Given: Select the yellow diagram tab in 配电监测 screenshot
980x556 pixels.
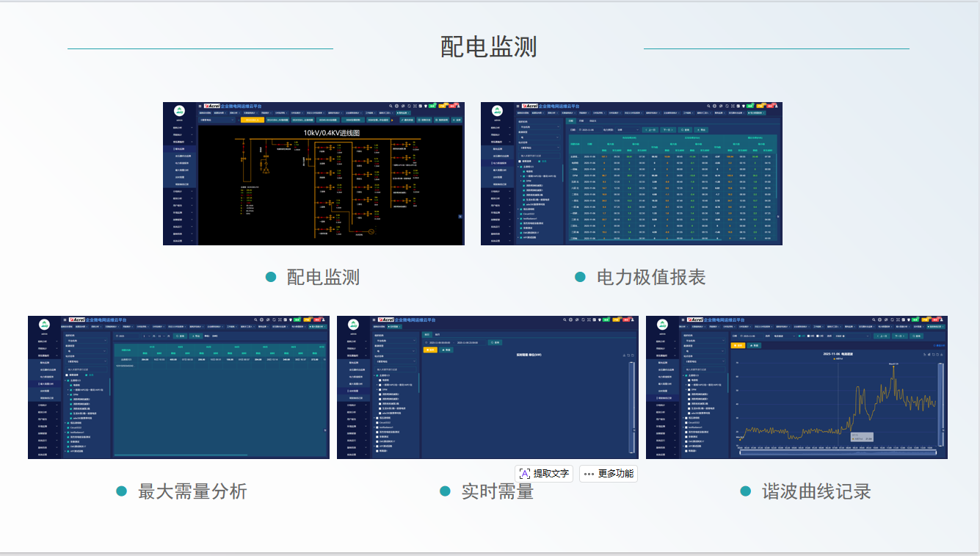Looking at the screenshot, I should click(x=252, y=120).
